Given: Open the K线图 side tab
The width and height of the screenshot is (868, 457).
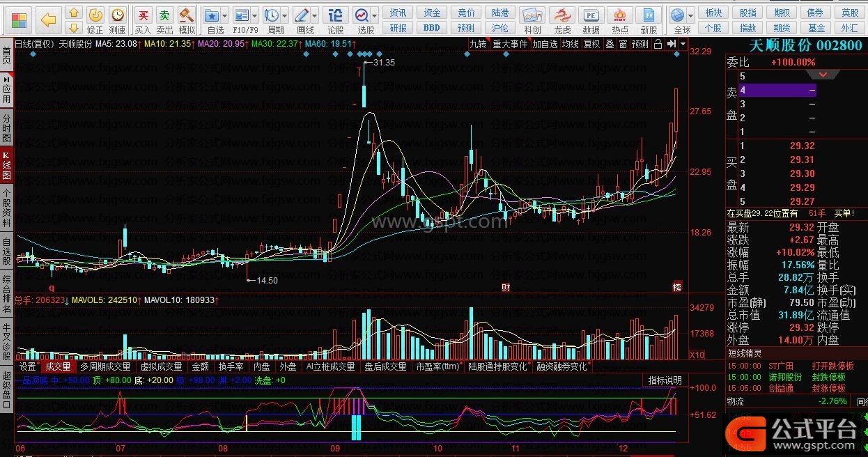Looking at the screenshot, I should pos(6,166).
